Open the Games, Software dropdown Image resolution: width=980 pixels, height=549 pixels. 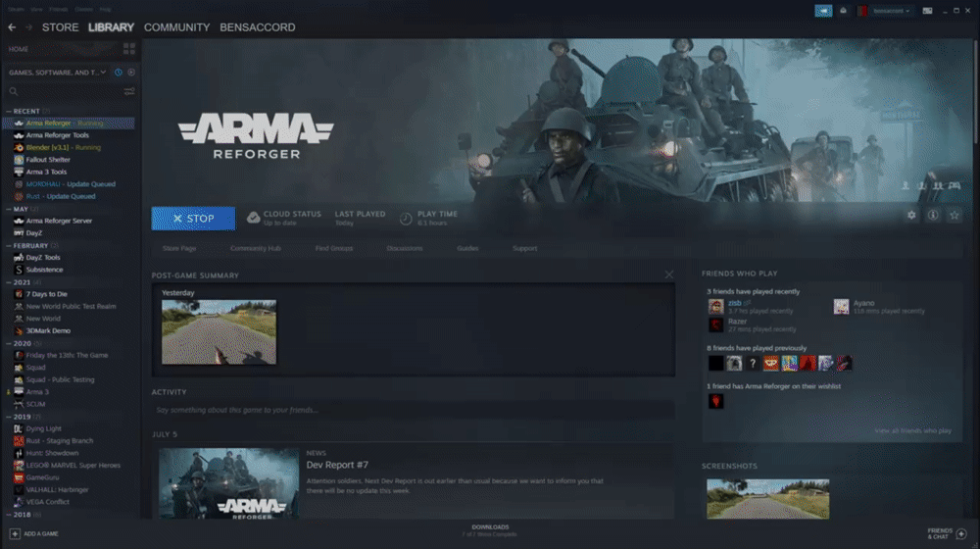[57, 73]
